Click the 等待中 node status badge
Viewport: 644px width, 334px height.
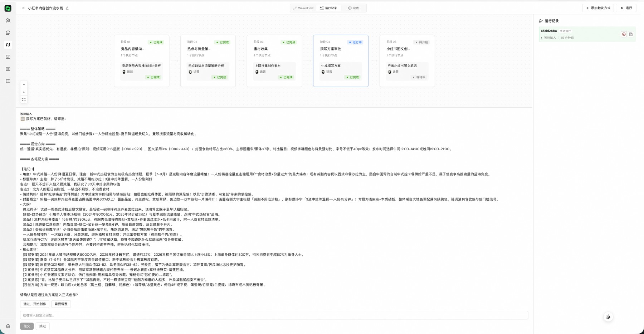point(419,77)
